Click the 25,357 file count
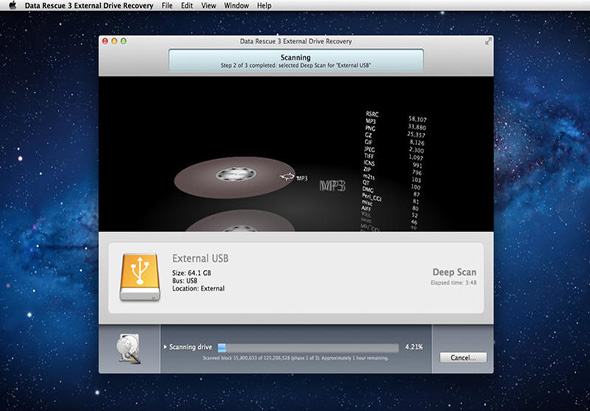The height and width of the screenshot is (411, 590). [416, 135]
